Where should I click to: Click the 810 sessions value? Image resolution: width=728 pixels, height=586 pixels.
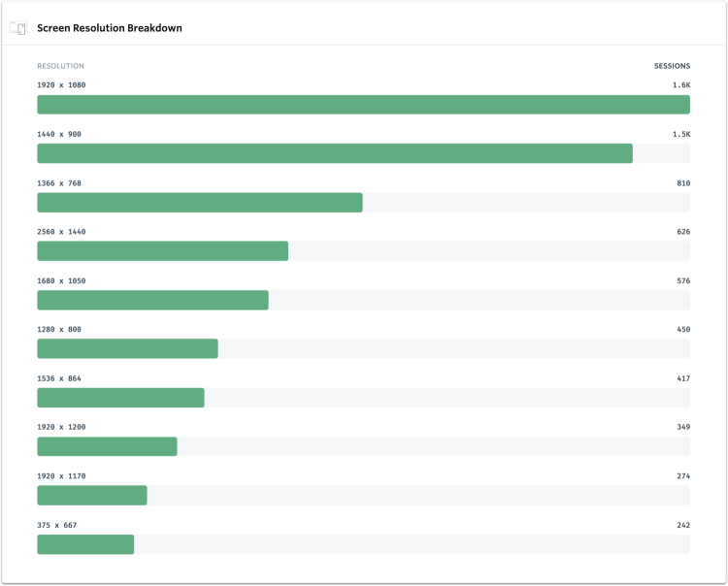point(683,183)
